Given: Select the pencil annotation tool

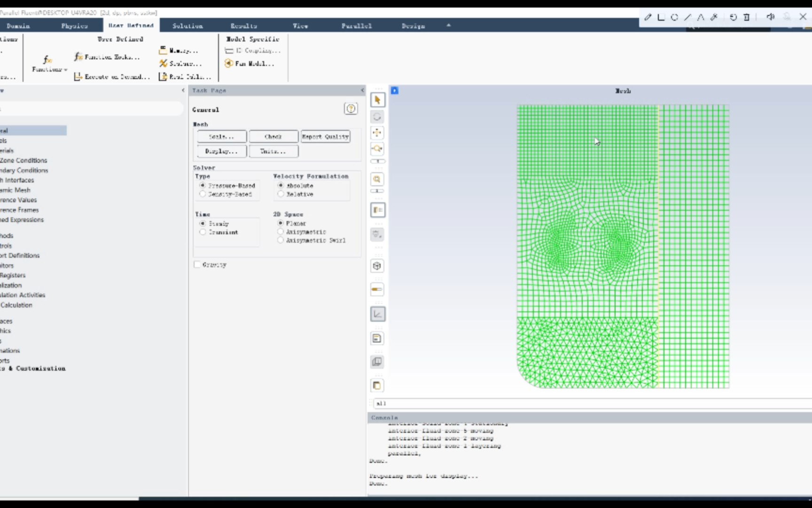Looking at the screenshot, I should click(x=648, y=17).
